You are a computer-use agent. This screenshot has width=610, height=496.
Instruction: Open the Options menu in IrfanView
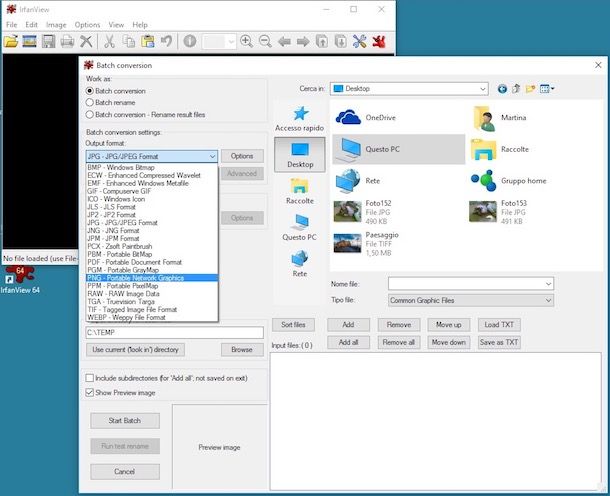click(x=88, y=25)
